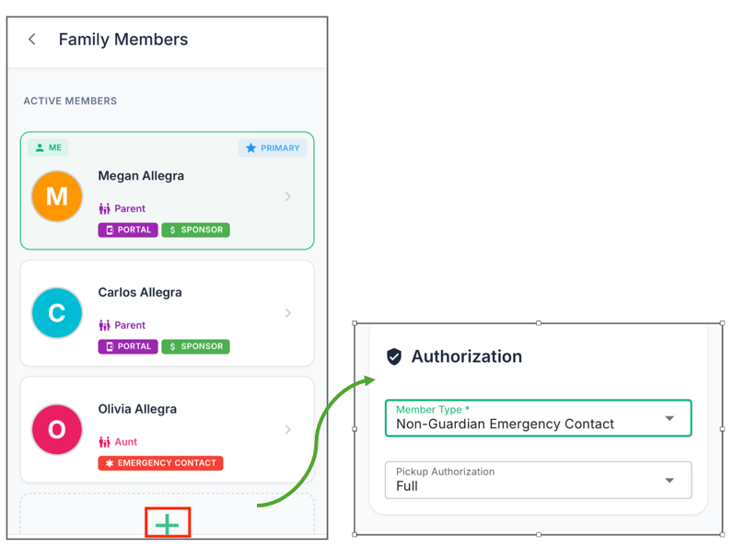
Task: Click the blue star PRIMARY badge
Action: 273,148
